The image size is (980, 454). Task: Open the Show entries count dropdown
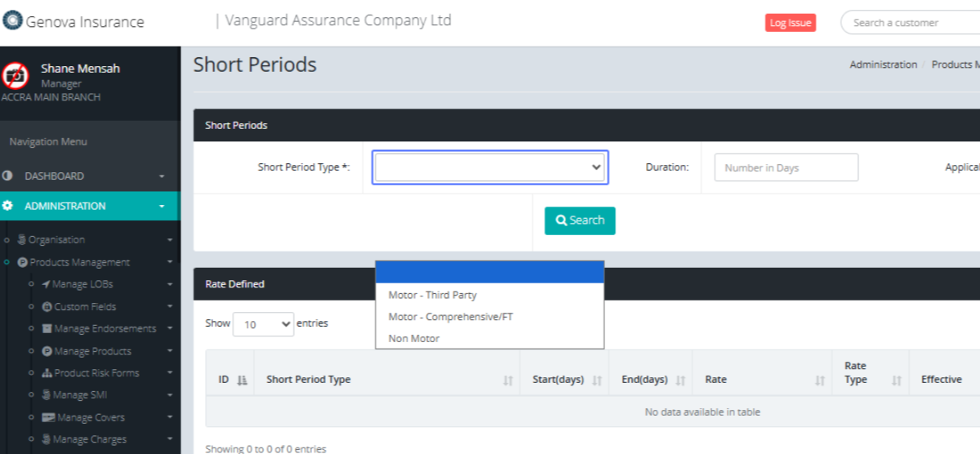coord(263,324)
